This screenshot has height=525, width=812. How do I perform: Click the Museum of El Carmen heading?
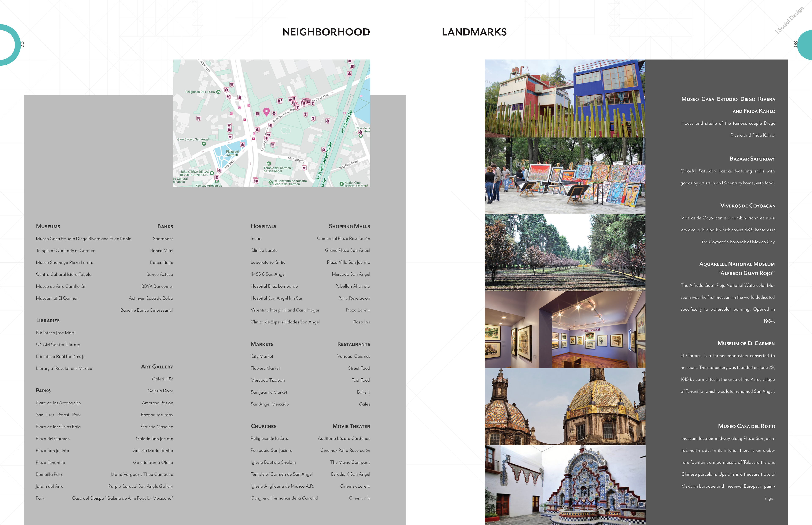[746, 343]
